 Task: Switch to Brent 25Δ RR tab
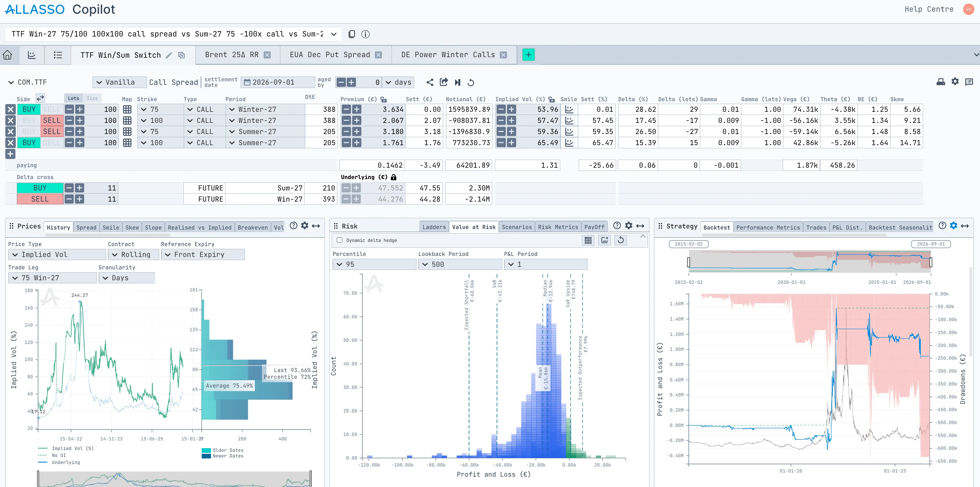pyautogui.click(x=232, y=55)
